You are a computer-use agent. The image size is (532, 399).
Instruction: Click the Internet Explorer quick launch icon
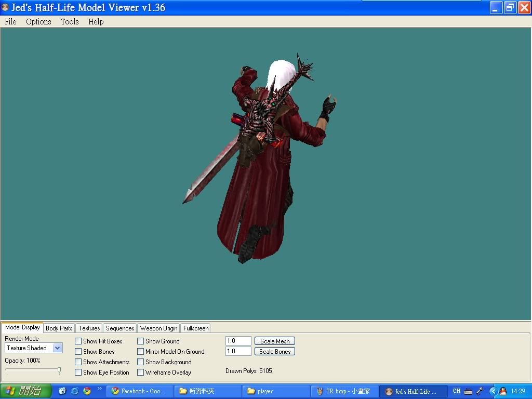[x=75, y=391]
